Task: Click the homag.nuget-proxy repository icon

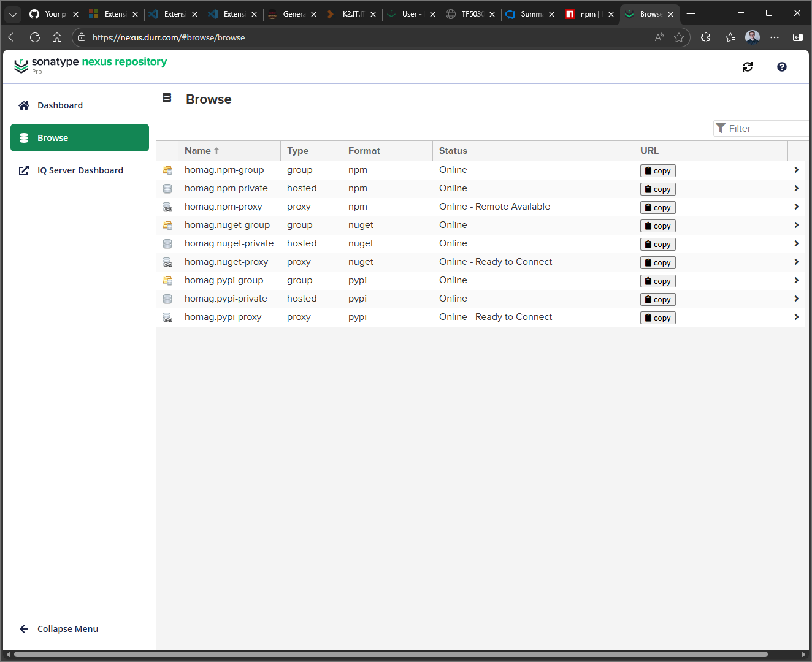Action: point(167,262)
